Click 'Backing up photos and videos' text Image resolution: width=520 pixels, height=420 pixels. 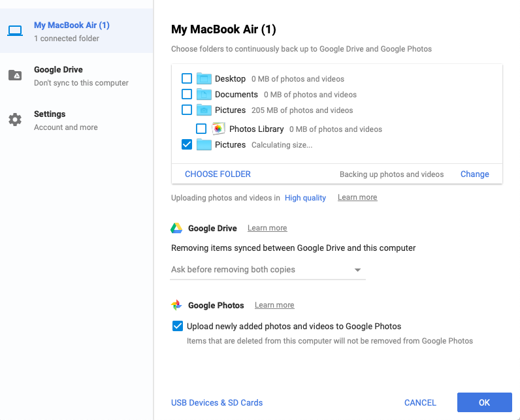(391, 174)
